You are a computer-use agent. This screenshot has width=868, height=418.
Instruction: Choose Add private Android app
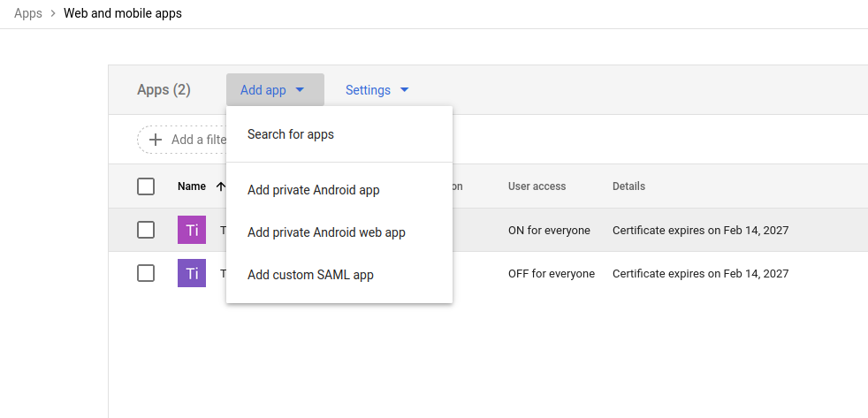pyautogui.click(x=314, y=190)
